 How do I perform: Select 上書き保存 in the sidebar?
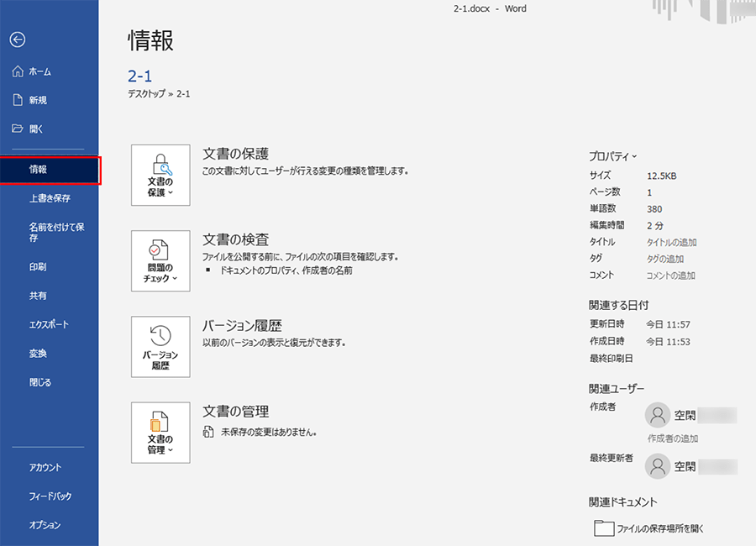(50, 198)
